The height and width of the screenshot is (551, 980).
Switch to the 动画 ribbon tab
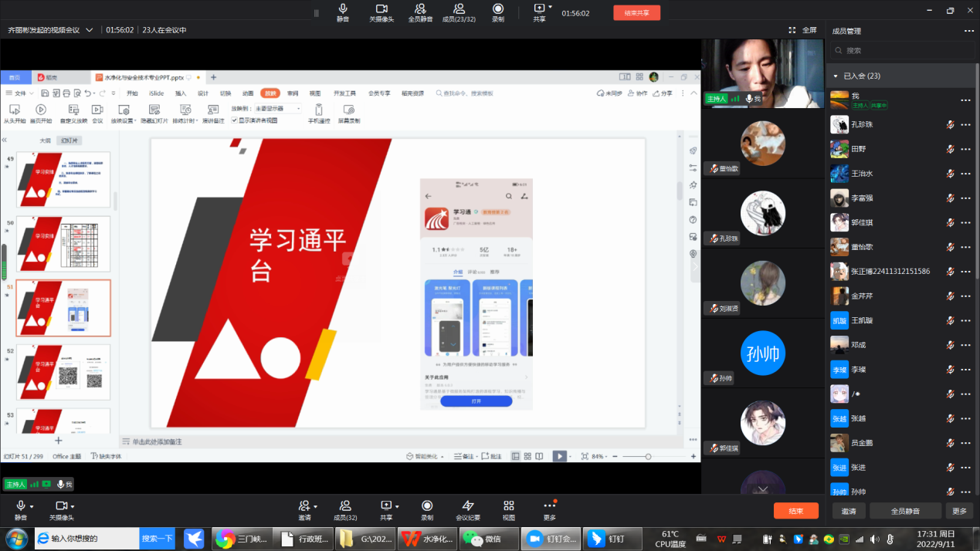pos(248,93)
